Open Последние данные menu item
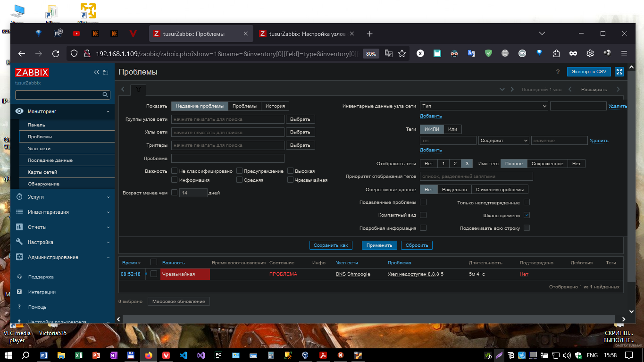Viewport: 644px width, 362px height. 67,160
